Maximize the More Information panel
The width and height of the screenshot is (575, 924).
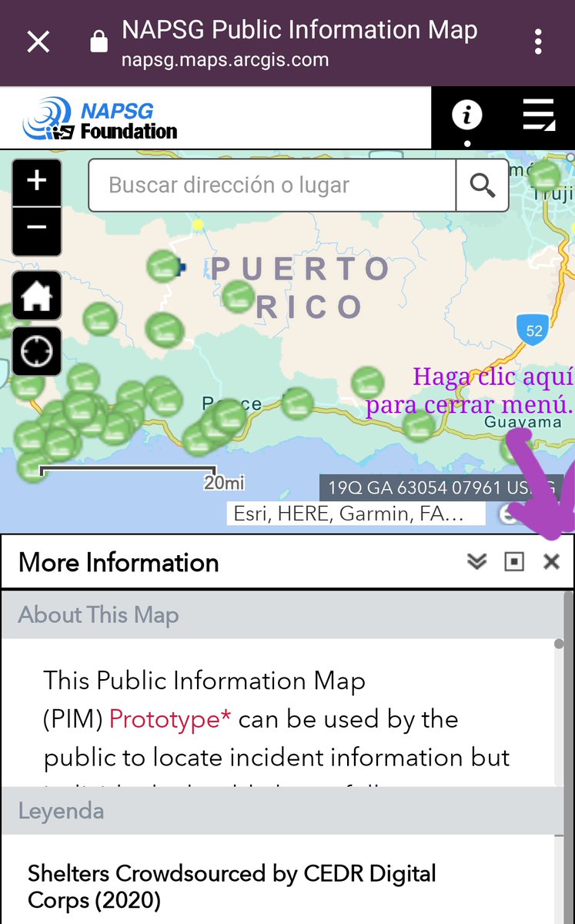(514, 562)
